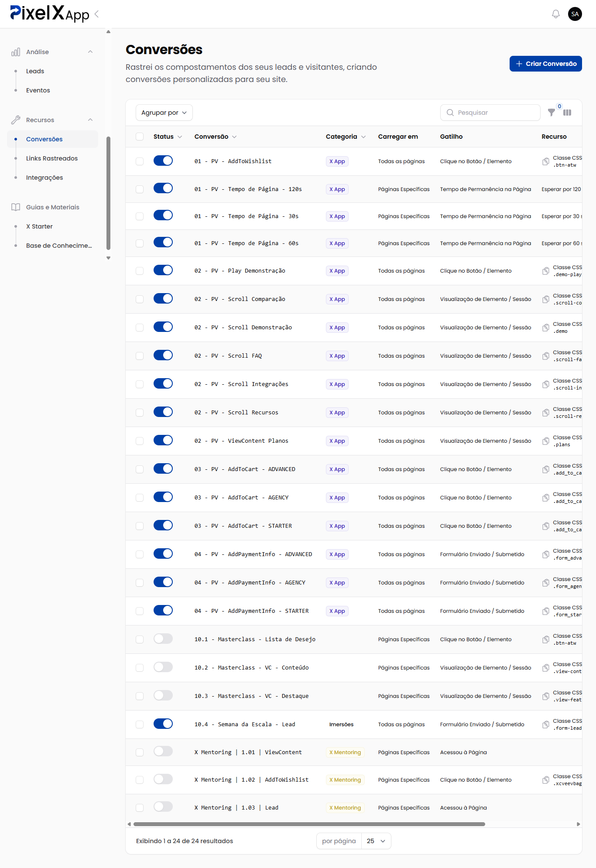Copy CSS class for AddPaymentInfo STARTER row
Image resolution: width=596 pixels, height=868 pixels.
[x=546, y=611]
